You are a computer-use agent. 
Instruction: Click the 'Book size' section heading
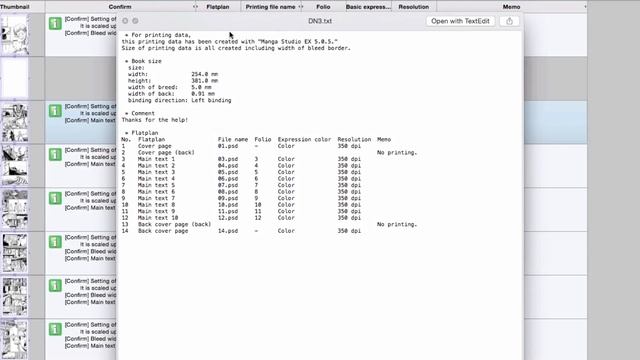pos(146,61)
